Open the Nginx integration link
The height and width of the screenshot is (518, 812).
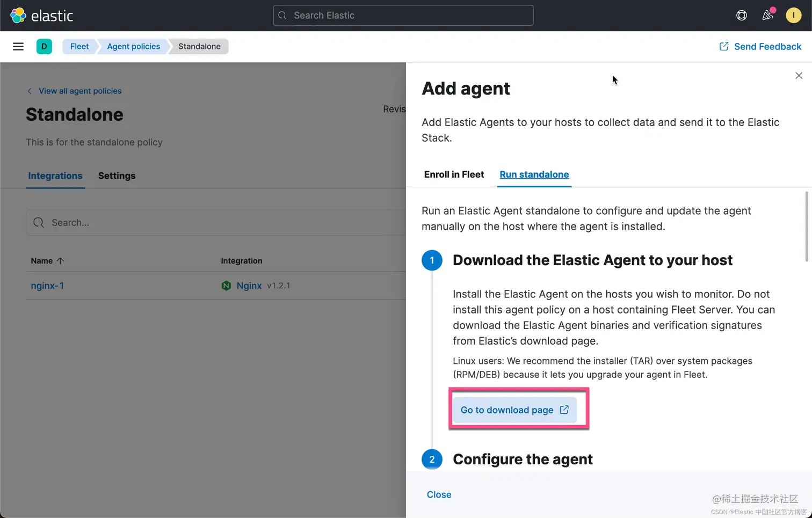click(x=249, y=286)
